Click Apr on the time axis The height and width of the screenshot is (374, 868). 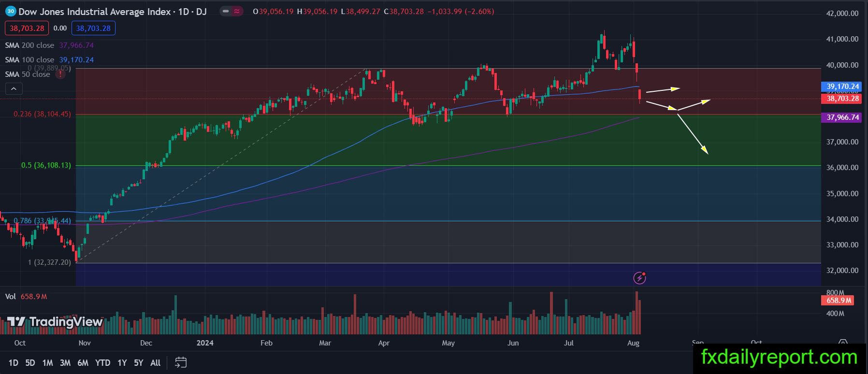384,343
